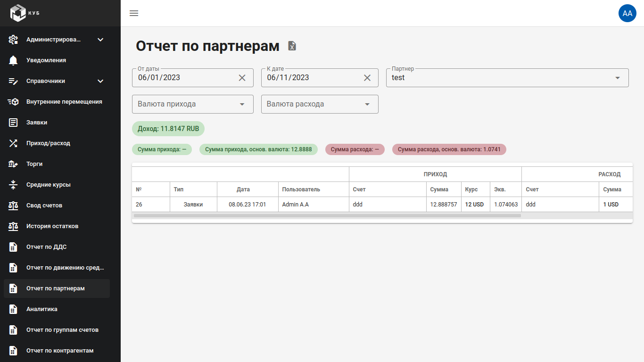Viewport: 644px width, 362px height.
Task: Click the date cell 08.06.23 17:01
Action: point(248,205)
